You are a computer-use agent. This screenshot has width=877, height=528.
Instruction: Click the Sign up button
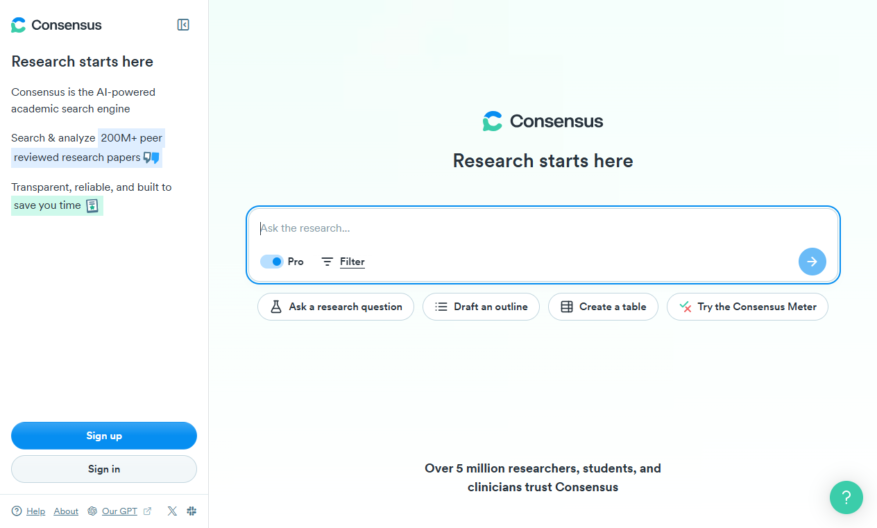click(104, 436)
